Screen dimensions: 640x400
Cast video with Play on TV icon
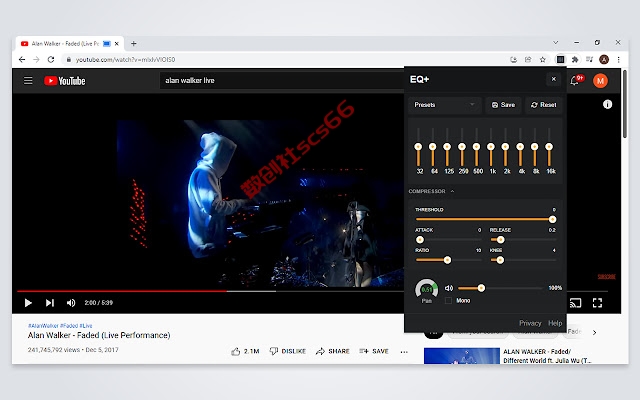576,303
